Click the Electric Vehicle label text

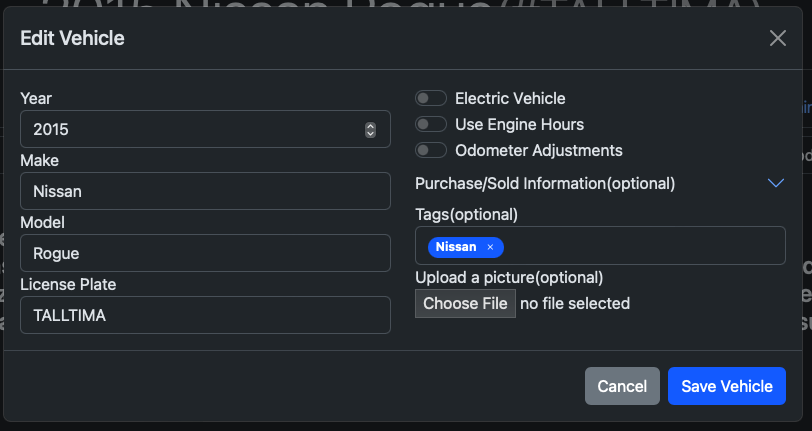coord(510,99)
